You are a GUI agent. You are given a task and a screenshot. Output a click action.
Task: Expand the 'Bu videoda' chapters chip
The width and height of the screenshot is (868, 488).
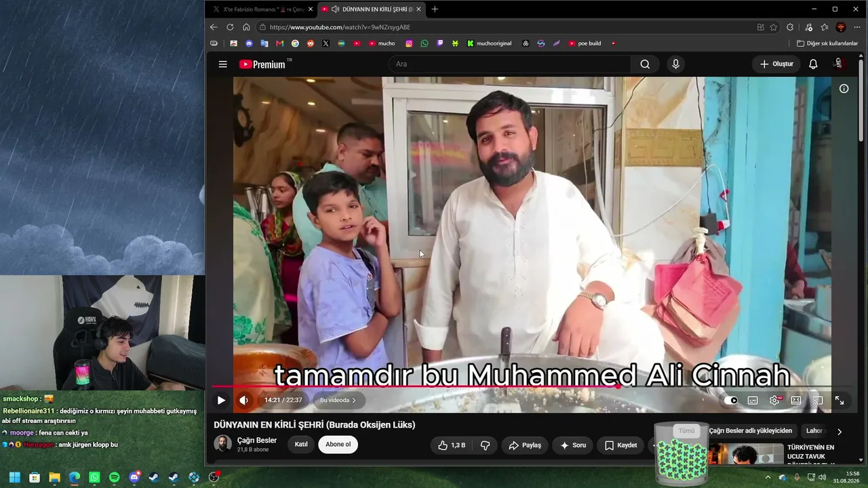click(x=339, y=401)
